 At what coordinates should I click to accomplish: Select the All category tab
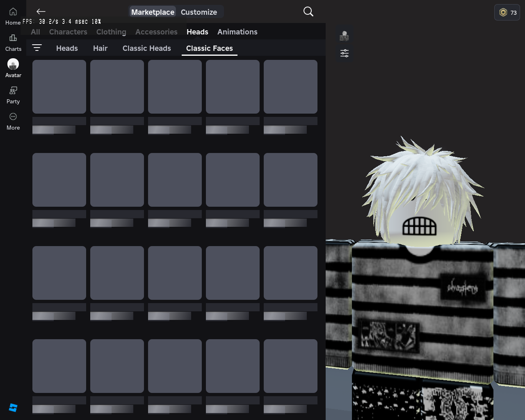(35, 32)
